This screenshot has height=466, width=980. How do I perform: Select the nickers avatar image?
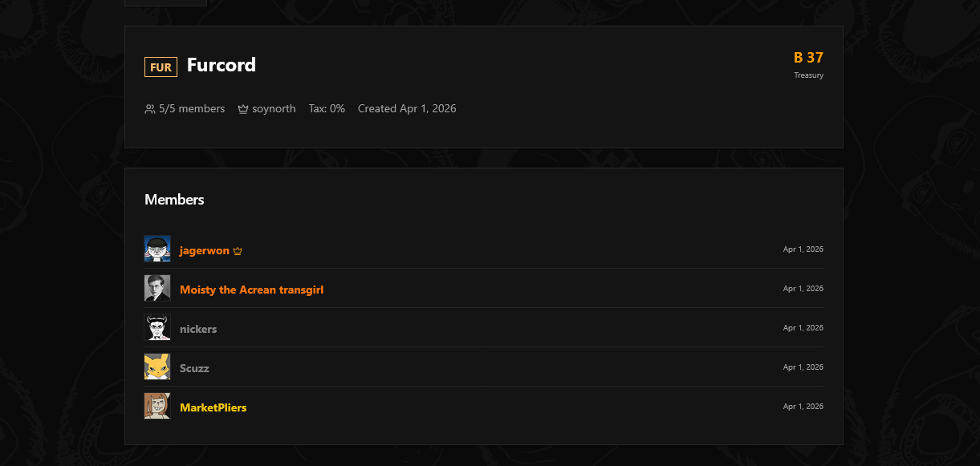157,328
